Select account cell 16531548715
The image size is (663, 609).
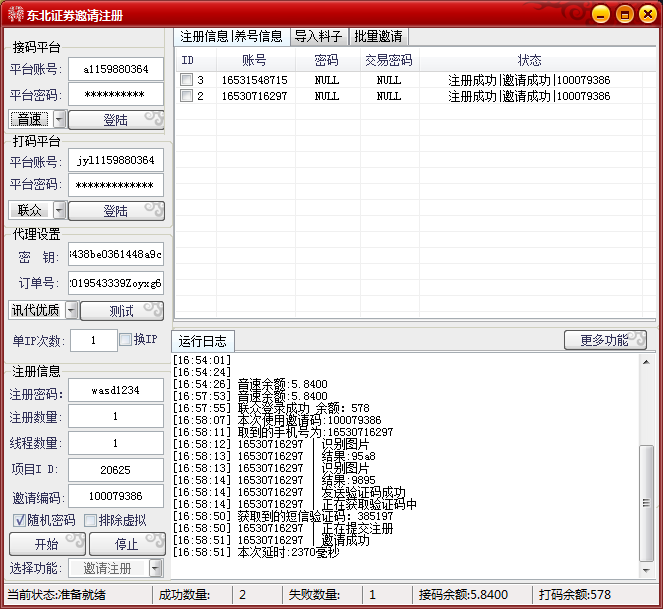point(255,80)
